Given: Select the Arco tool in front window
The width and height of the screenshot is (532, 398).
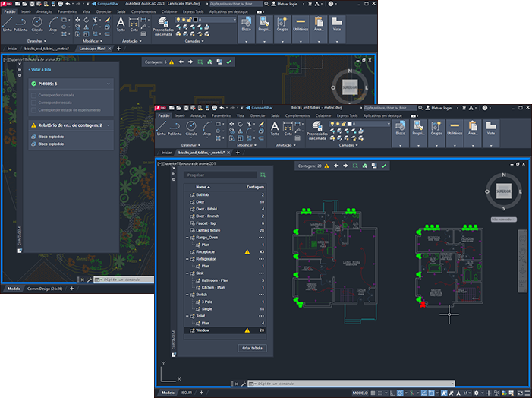Looking at the screenshot, I should coord(207,128).
